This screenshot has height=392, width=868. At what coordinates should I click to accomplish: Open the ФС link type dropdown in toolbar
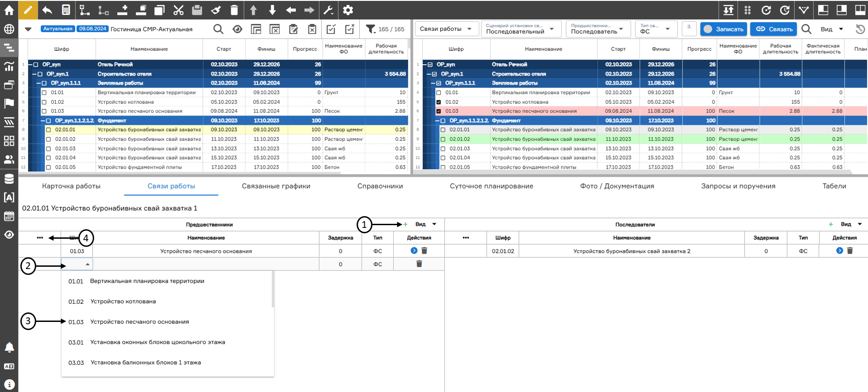coord(656,29)
